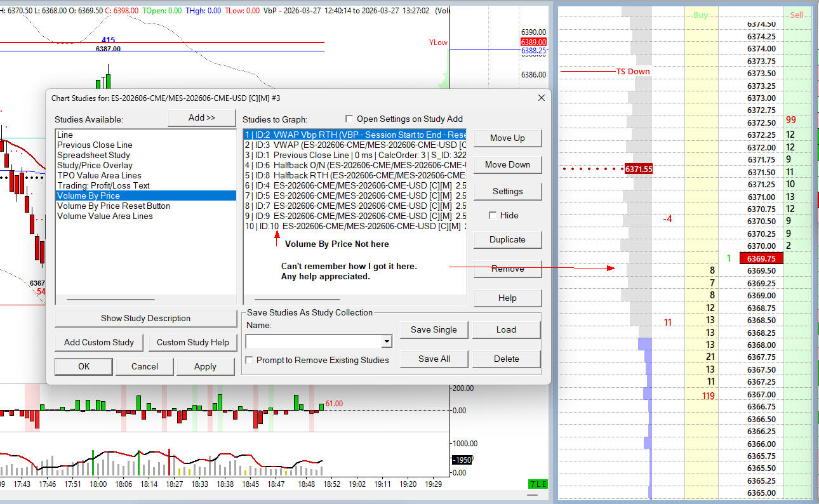Click the 6367.00 price in the ladder
The image size is (819, 504).
click(761, 394)
